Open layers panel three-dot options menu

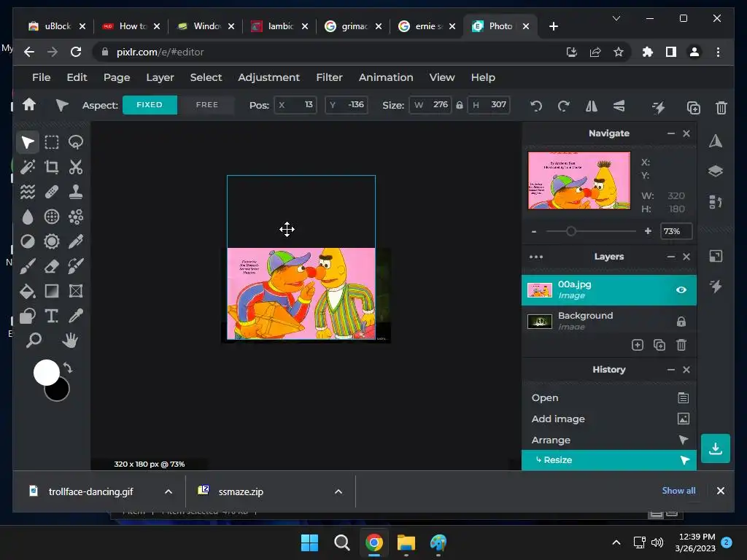536,257
